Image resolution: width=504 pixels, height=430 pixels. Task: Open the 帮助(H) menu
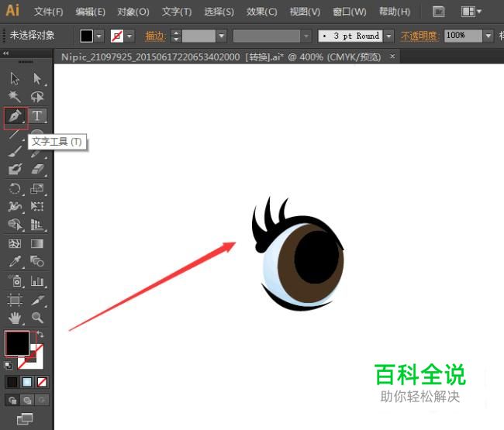tap(395, 12)
